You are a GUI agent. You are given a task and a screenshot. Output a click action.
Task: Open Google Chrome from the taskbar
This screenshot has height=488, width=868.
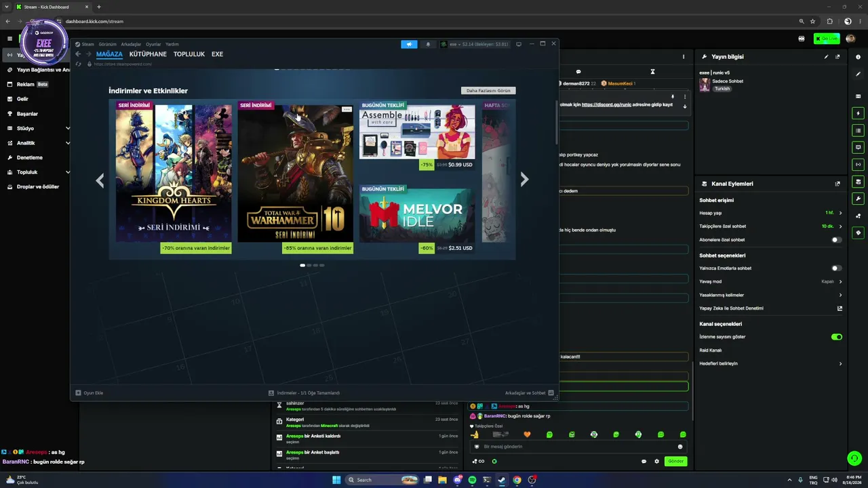tap(517, 480)
